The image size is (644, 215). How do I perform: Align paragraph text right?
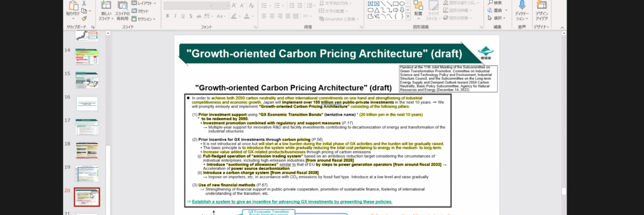point(280,16)
